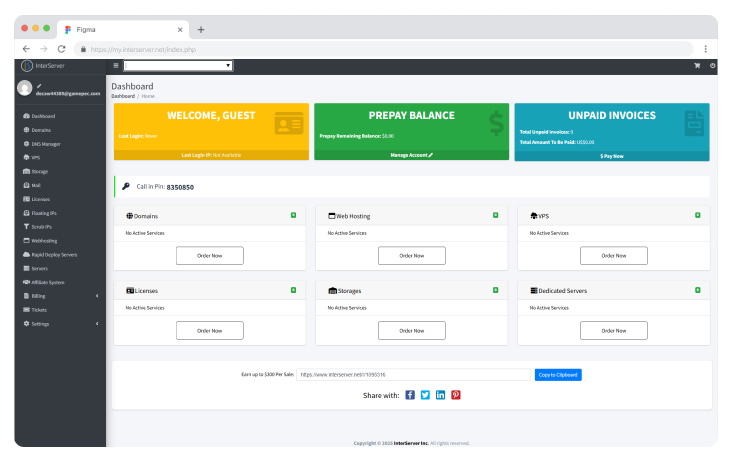Click browser forward arrow
This screenshot has height=459, width=732.
43,49
